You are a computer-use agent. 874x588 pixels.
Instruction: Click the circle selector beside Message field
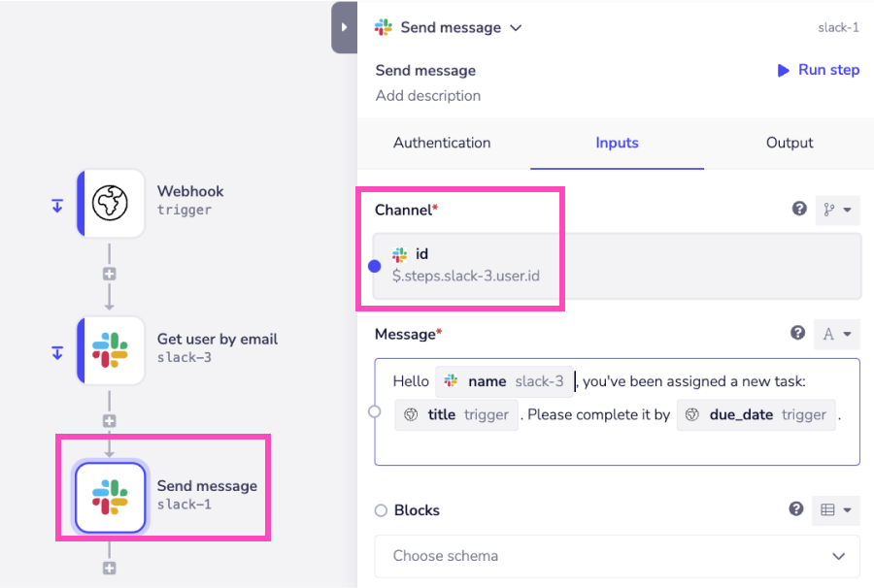(374, 410)
